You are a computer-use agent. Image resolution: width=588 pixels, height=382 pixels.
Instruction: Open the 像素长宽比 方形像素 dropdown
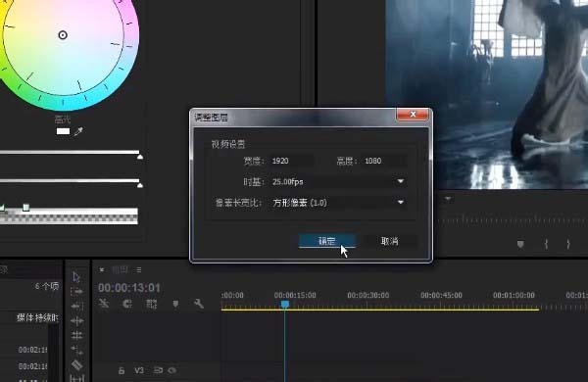(x=338, y=203)
